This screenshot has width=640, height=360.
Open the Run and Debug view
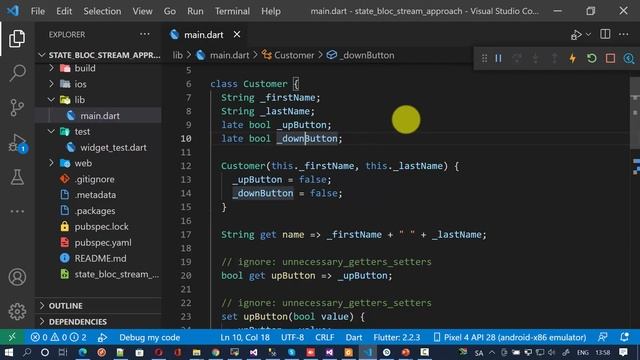tap(17, 143)
